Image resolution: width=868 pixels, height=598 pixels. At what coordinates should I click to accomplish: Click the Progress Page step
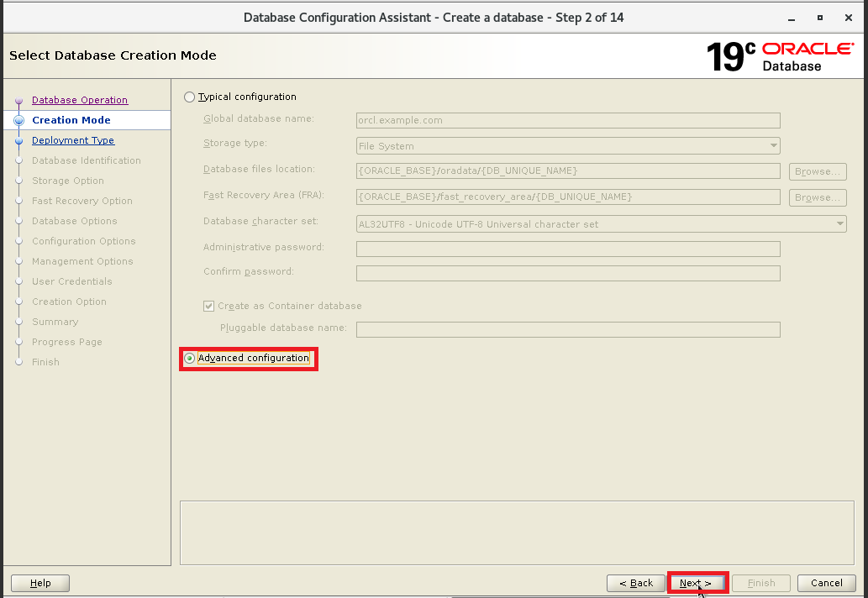click(67, 342)
